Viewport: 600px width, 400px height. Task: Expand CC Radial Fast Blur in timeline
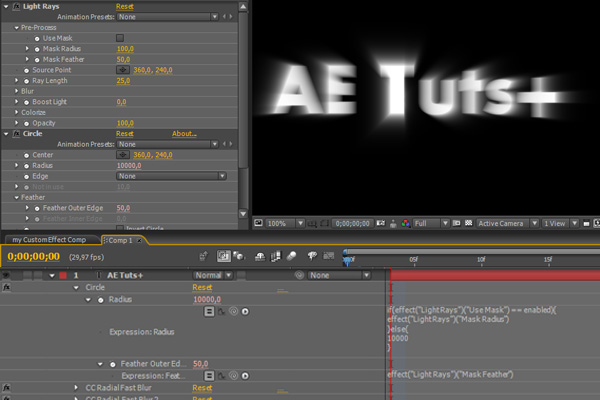(x=76, y=387)
